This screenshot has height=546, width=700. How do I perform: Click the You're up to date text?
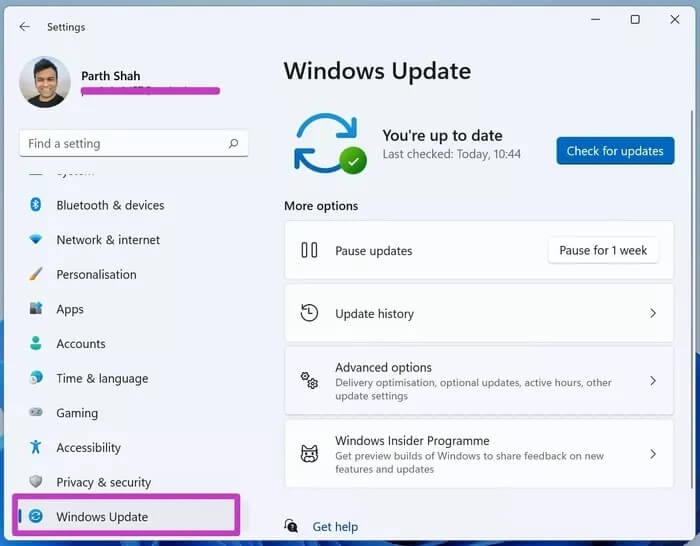[x=442, y=135]
